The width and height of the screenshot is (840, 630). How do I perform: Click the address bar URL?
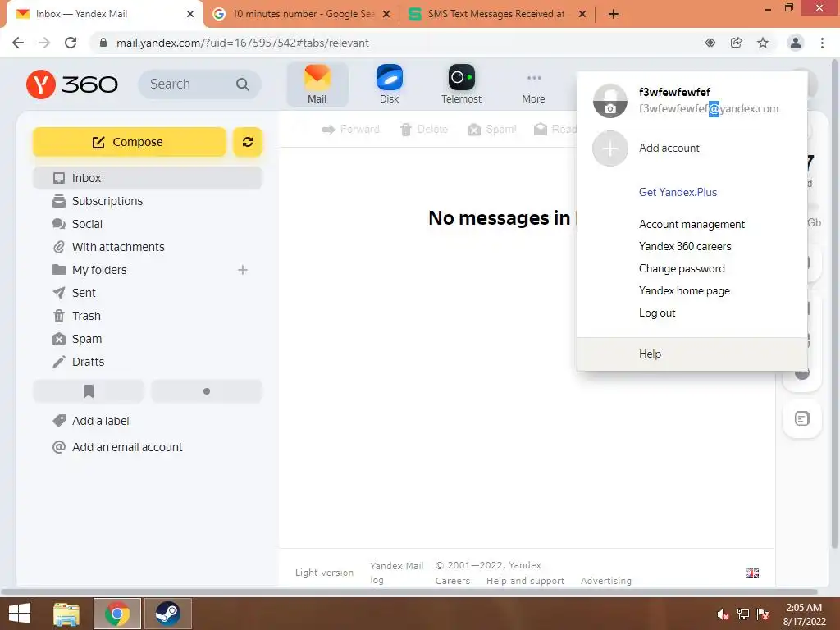click(242, 43)
